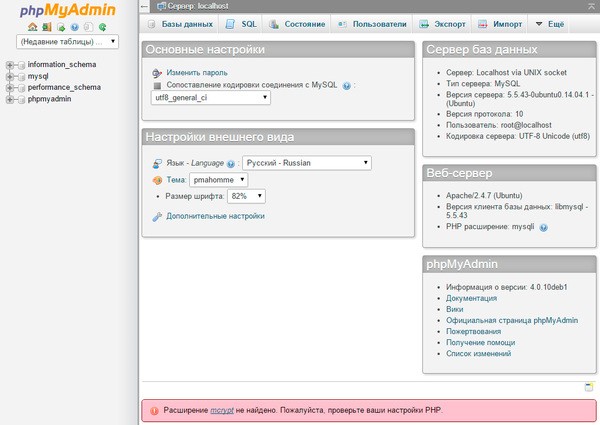Viewport: 600px width, 425px height.
Task: Click the theme palette icon
Action: pos(157,180)
